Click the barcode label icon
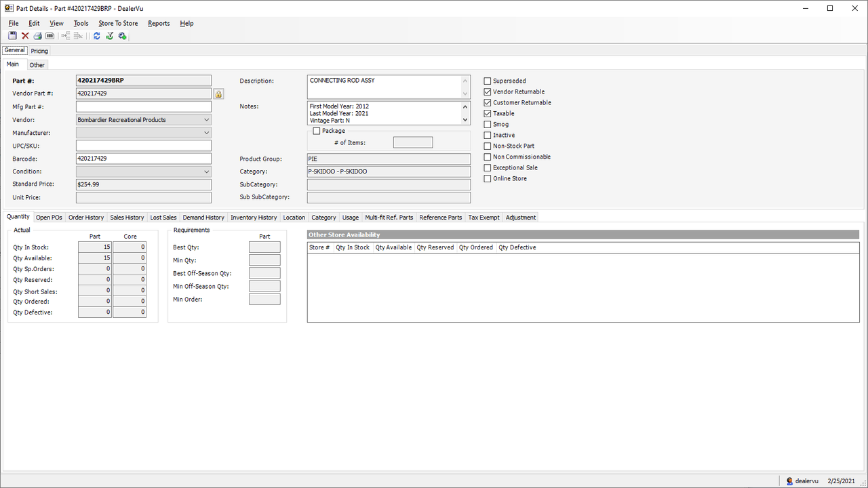 pos(50,36)
